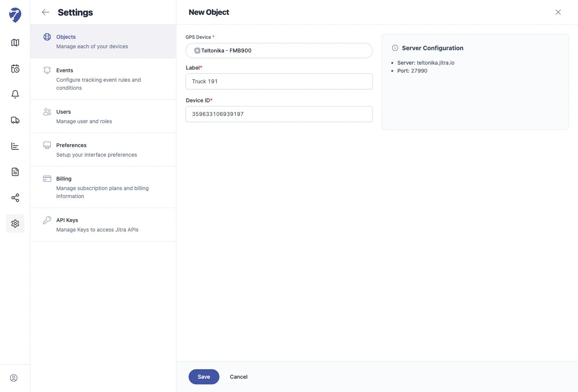
Task: Click the Server Configuration heading
Action: [x=433, y=48]
